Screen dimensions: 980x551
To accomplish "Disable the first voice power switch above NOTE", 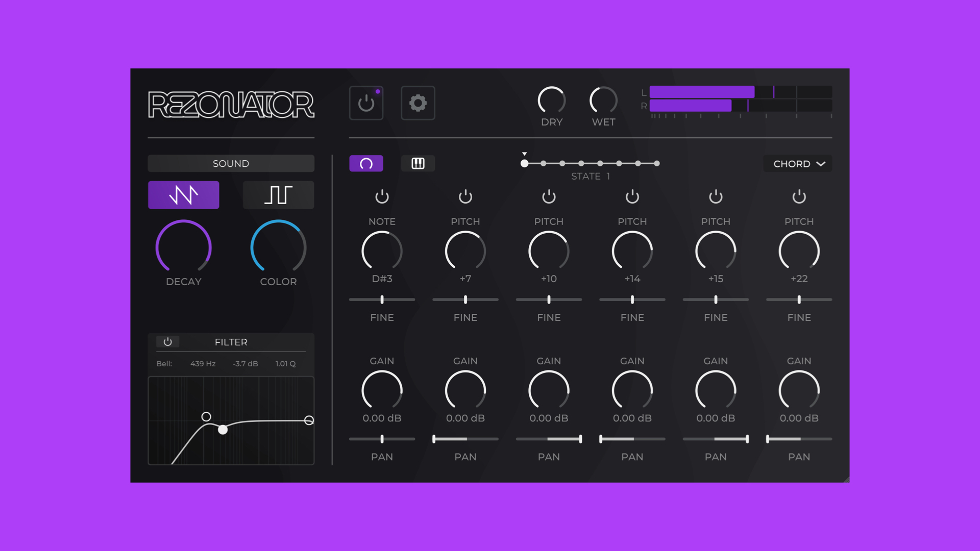I will (x=382, y=197).
